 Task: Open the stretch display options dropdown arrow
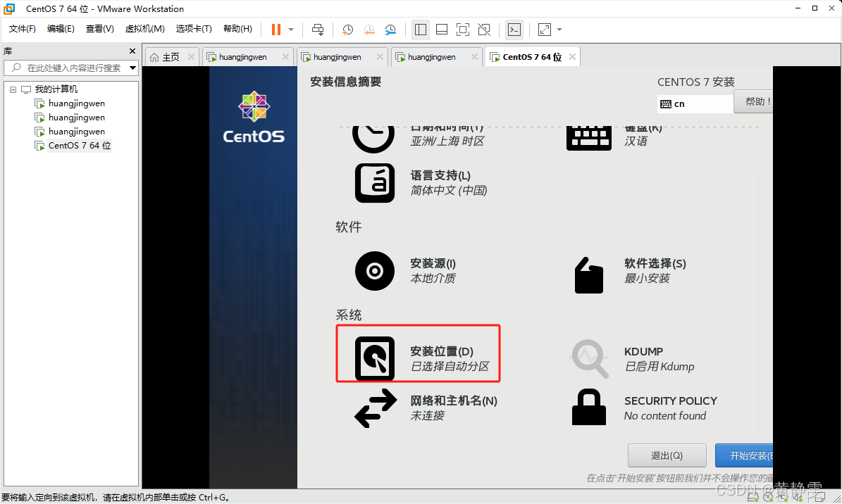pos(559,30)
